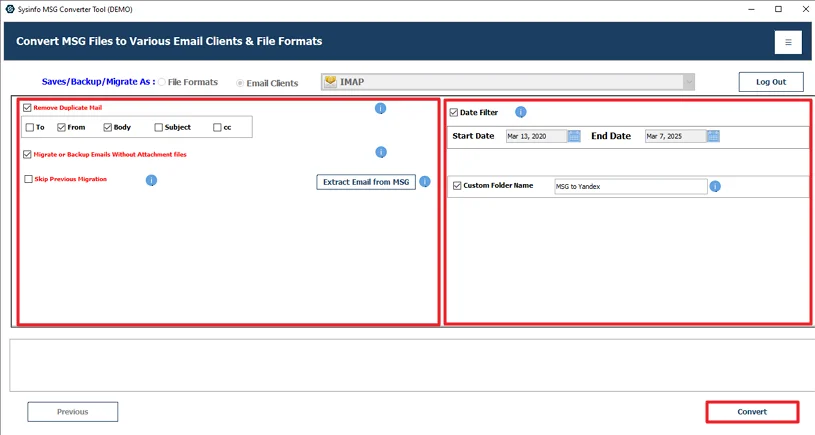Click info icon beside Skip Previous Migration

[151, 180]
